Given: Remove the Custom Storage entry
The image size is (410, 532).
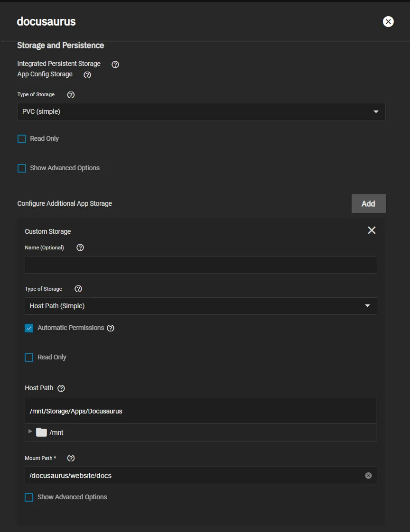Looking at the screenshot, I should (x=372, y=230).
